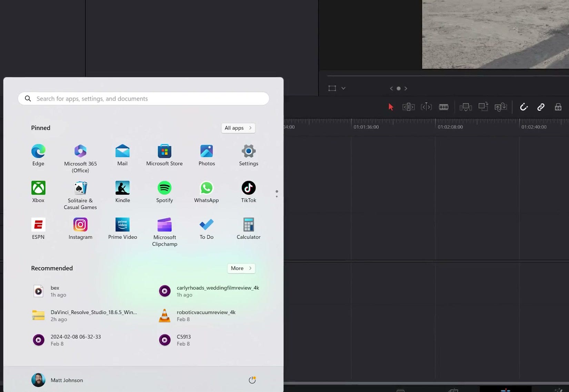This screenshot has width=569, height=392.
Task: Click Replace Clip icon in Resolve toolbar
Action: [501, 107]
